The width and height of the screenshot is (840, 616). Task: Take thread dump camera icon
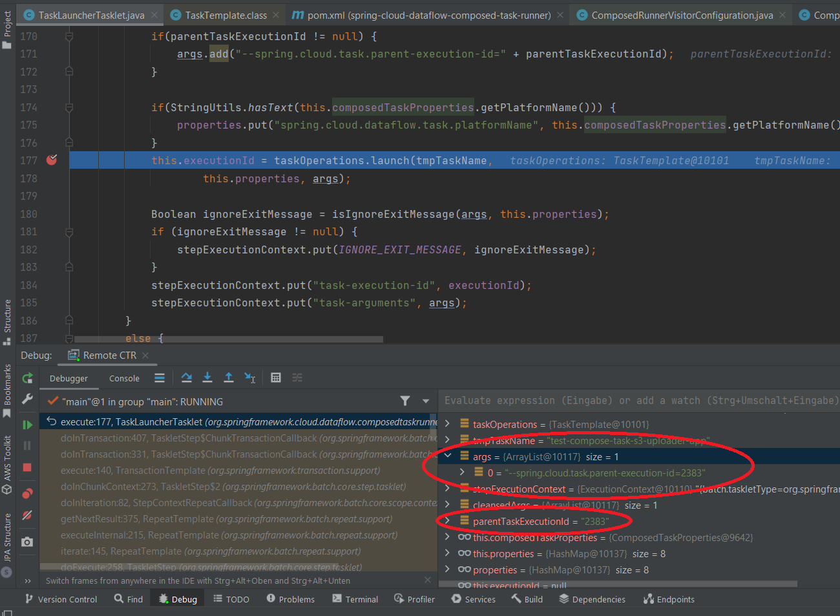point(27,542)
